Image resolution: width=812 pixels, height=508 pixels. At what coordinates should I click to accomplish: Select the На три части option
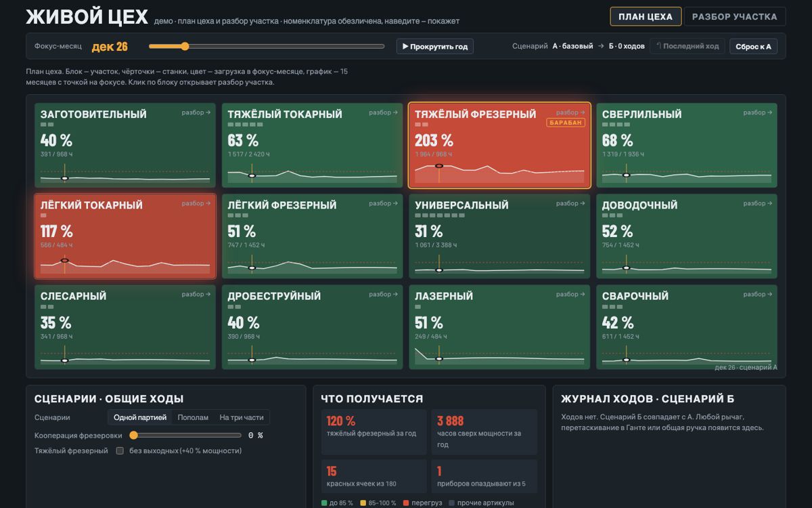pyautogui.click(x=242, y=417)
